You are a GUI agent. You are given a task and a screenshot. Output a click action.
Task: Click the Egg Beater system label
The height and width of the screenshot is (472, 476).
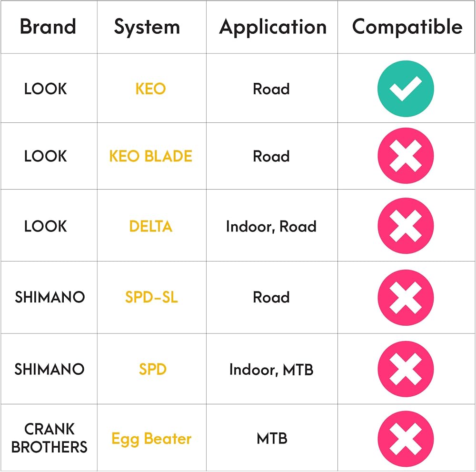pyautogui.click(x=151, y=439)
